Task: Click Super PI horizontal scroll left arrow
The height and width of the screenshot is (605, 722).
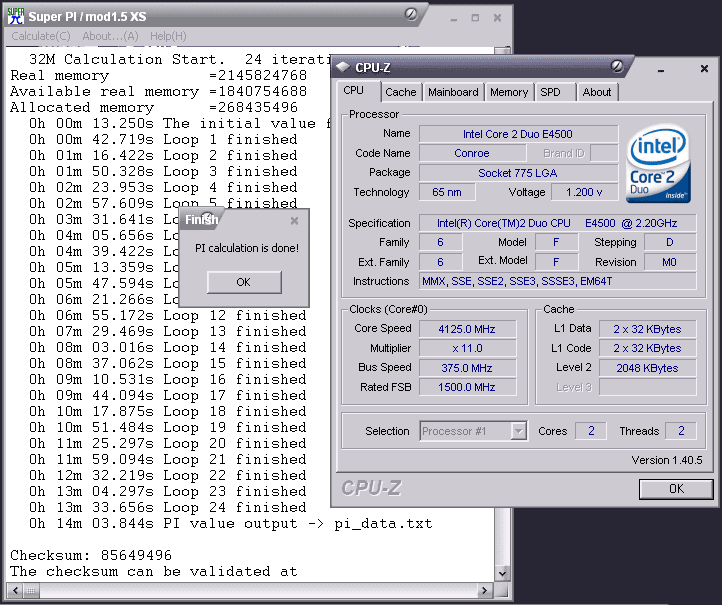Action: click(x=15, y=590)
